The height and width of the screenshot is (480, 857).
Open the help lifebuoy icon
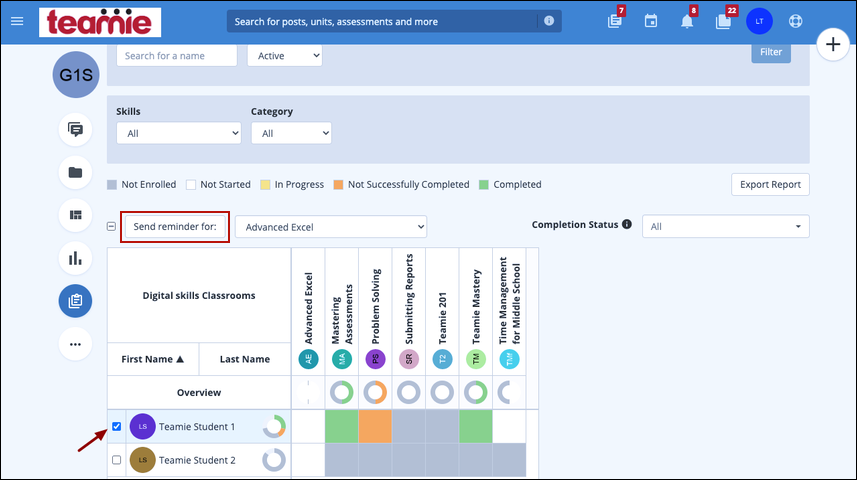click(795, 21)
